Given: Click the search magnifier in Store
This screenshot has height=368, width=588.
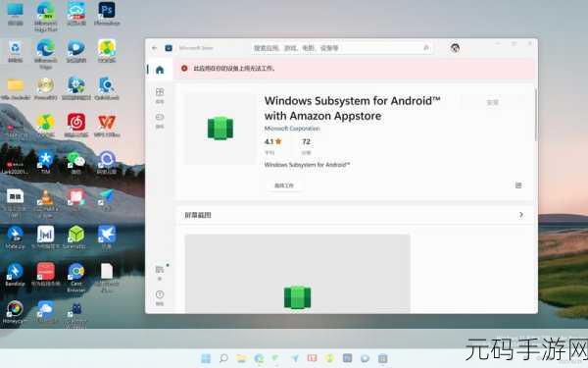Looking at the screenshot, I should tap(426, 48).
